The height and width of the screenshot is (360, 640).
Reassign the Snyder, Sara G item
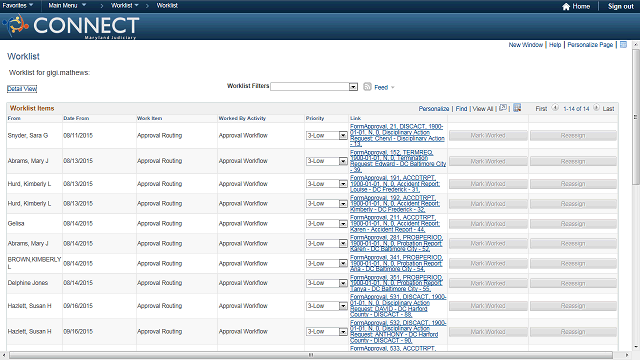[573, 136]
